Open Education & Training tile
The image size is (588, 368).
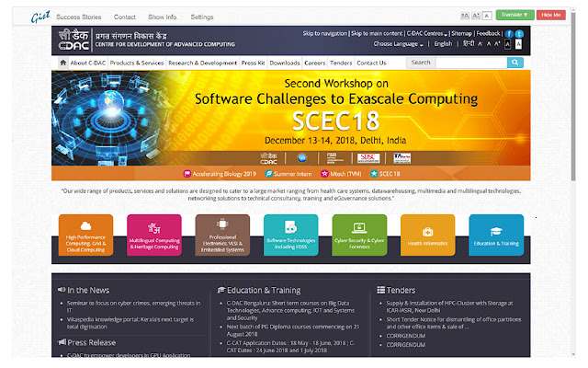pos(496,236)
